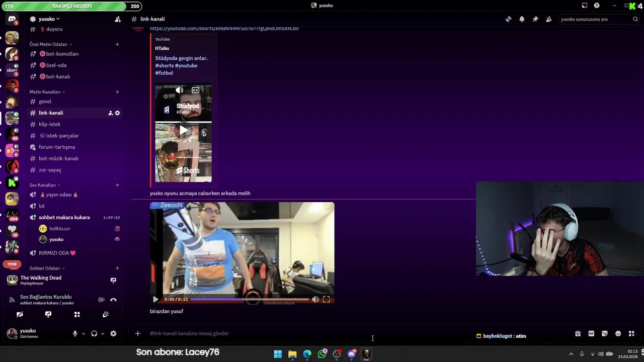Viewport: 644px width, 362px height.
Task: Join KIRMIZI ODA voice channel
Action: (x=74, y=253)
